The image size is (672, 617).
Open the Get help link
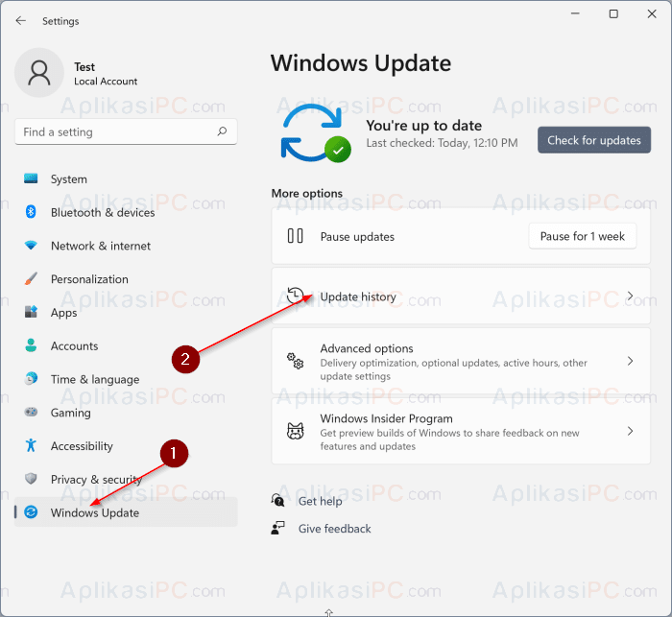coord(320,501)
